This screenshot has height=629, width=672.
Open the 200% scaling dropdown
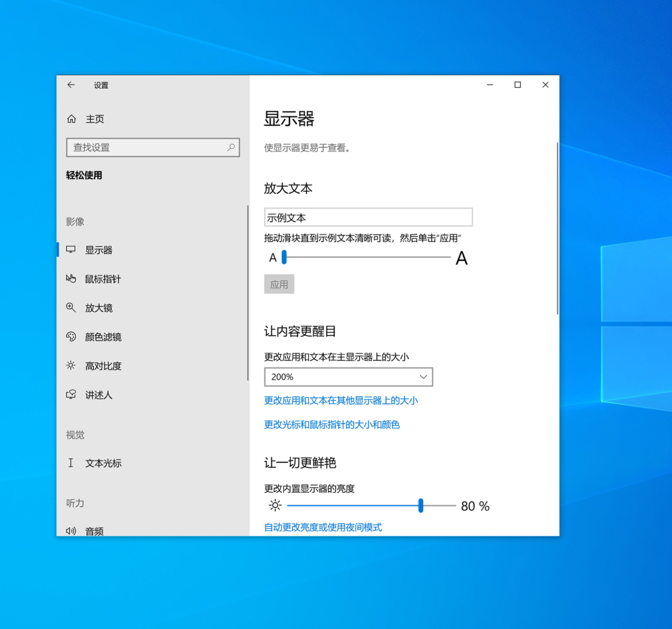tap(348, 377)
